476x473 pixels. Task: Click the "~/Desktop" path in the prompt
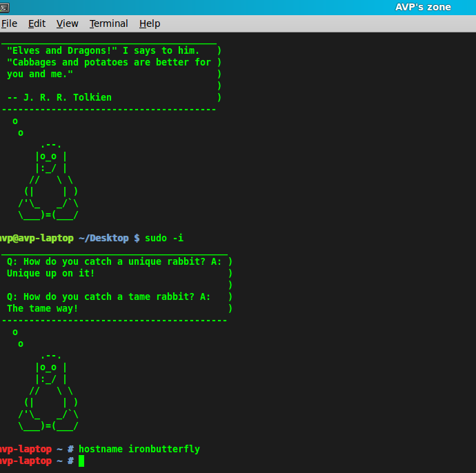(x=103, y=238)
